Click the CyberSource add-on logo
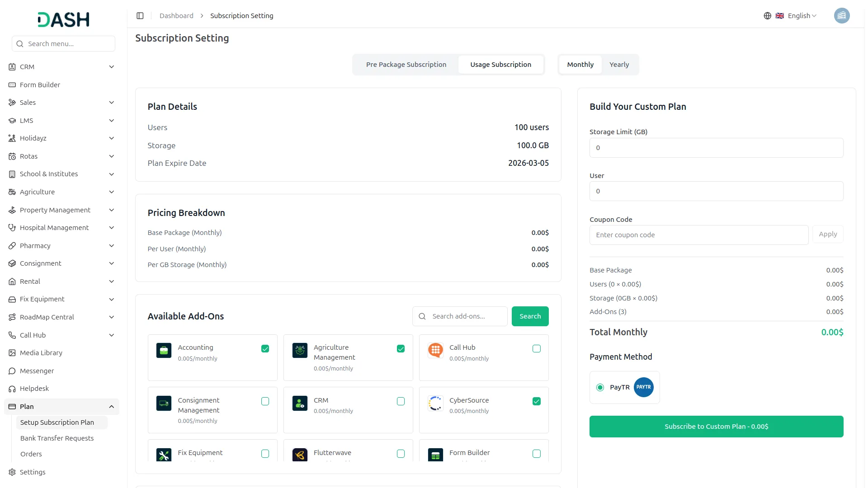 435,403
